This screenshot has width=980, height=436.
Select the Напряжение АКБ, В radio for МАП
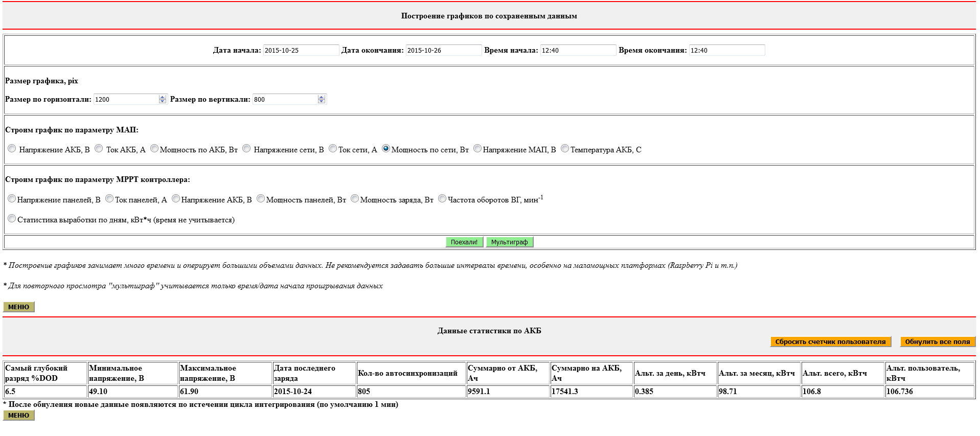click(12, 149)
